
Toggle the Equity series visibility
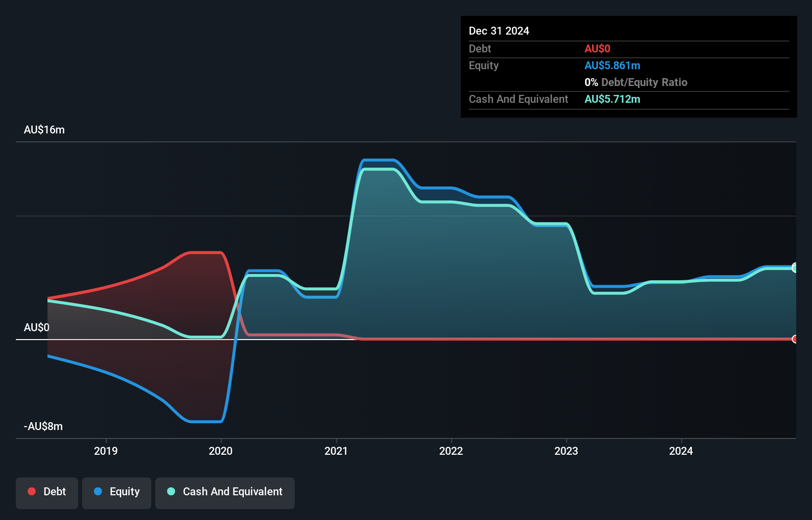(x=116, y=491)
